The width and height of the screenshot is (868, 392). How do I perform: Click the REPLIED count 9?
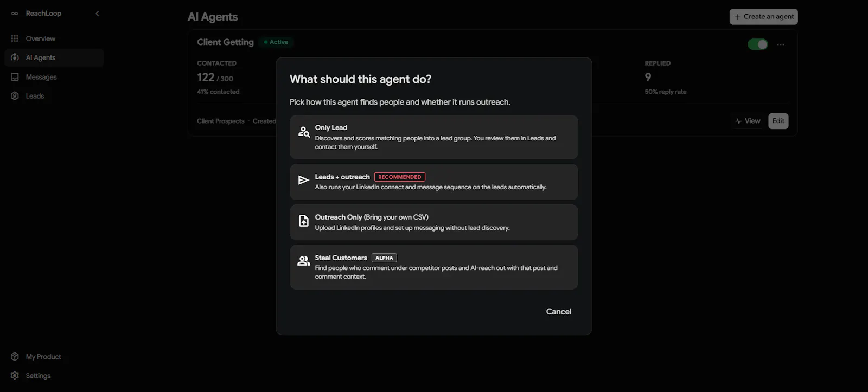pyautogui.click(x=648, y=78)
